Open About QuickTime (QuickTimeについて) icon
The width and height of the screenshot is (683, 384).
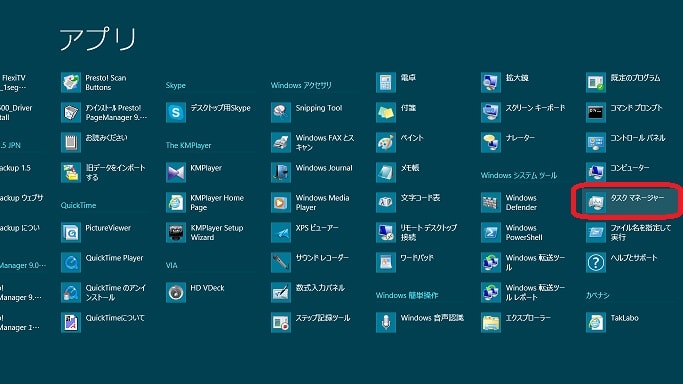pyautogui.click(x=71, y=323)
